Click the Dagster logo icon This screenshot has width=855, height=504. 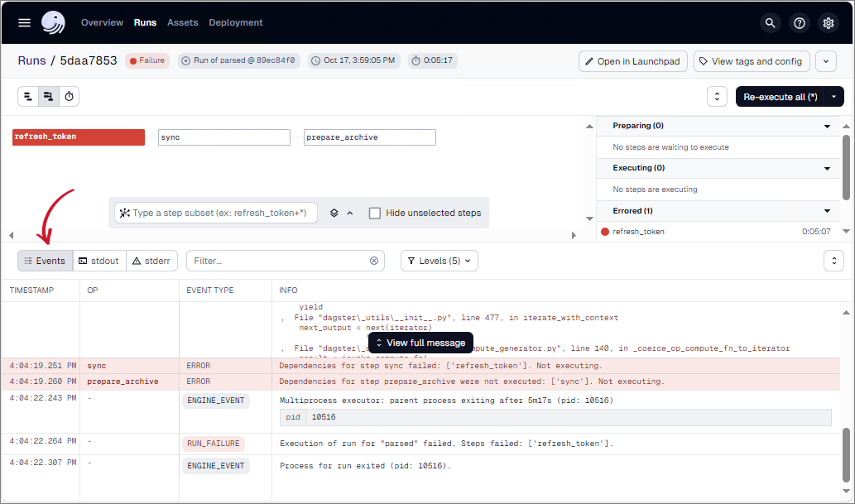(54, 22)
